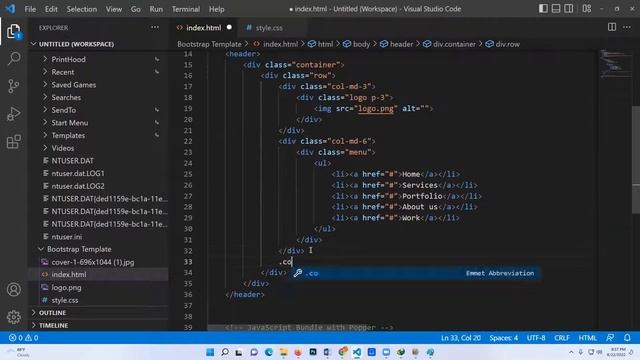This screenshot has width=640, height=360.
Task: Open the Explorer view in activity bar
Action: click(x=13, y=31)
